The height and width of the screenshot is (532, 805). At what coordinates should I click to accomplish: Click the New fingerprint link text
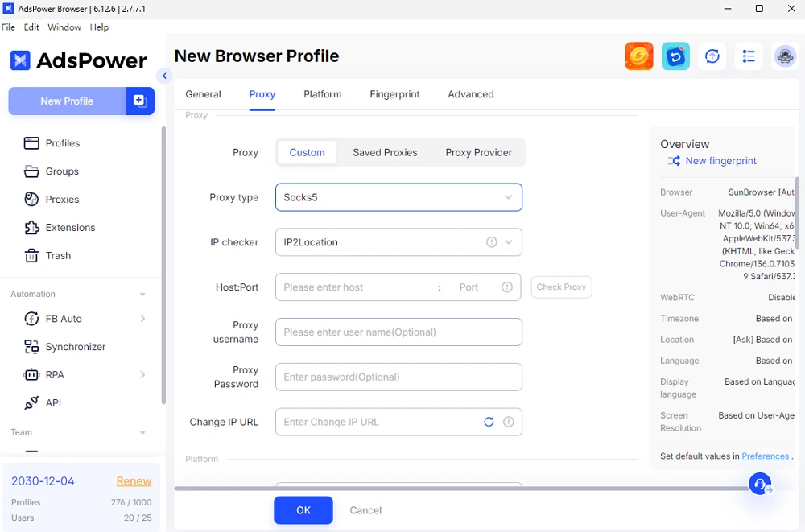pyautogui.click(x=720, y=161)
